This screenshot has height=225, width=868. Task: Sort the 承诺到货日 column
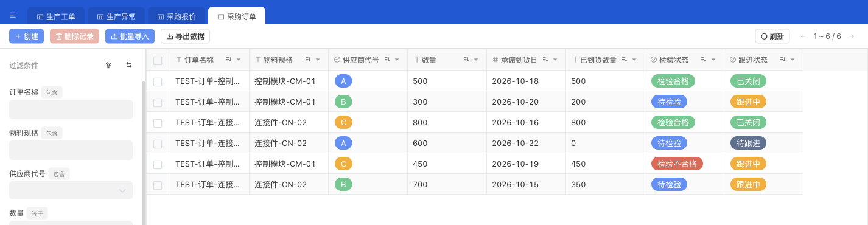click(x=545, y=60)
